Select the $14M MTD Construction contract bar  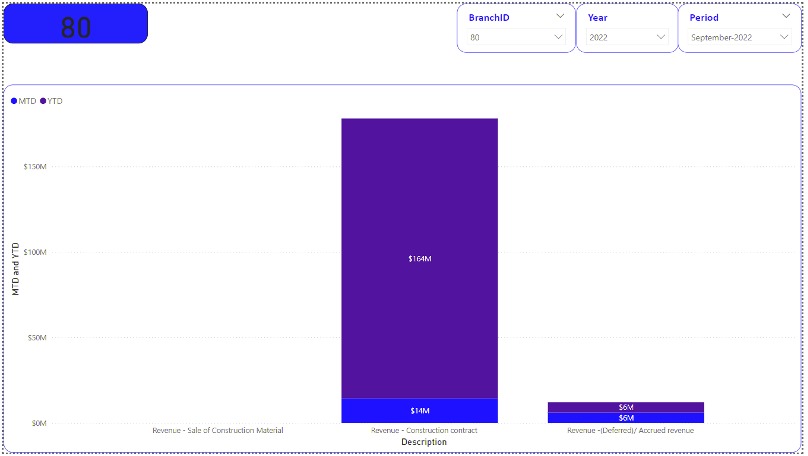419,411
